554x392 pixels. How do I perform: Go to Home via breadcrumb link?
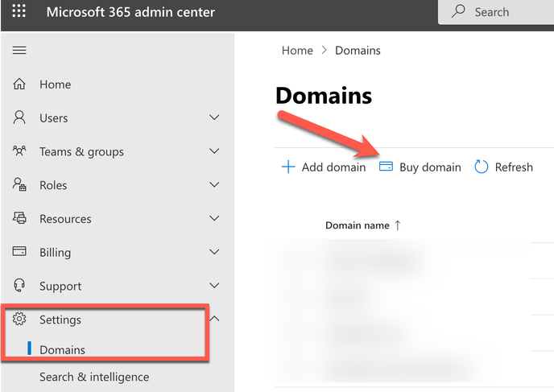pos(297,51)
